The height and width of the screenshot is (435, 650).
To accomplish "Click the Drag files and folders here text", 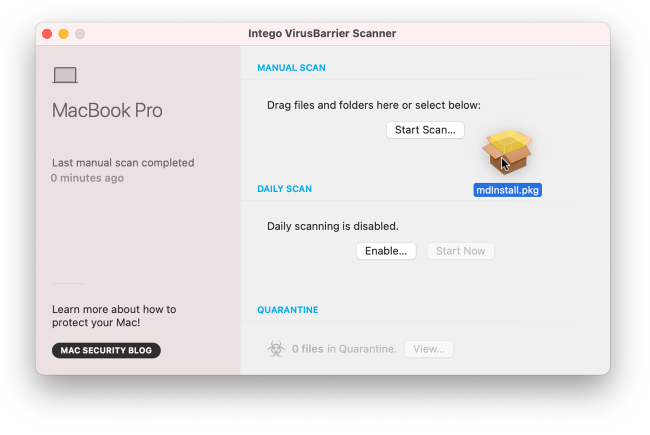I will 374,105.
